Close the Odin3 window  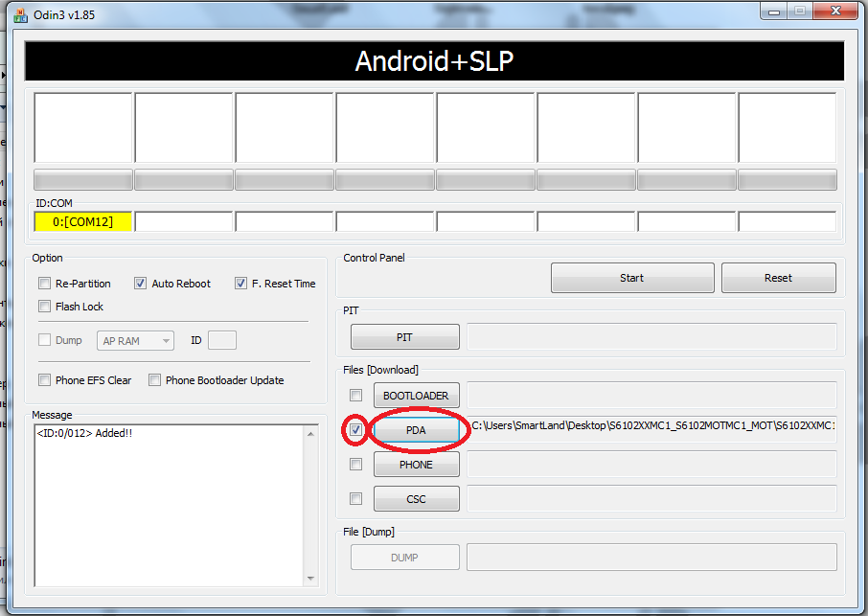(x=835, y=11)
